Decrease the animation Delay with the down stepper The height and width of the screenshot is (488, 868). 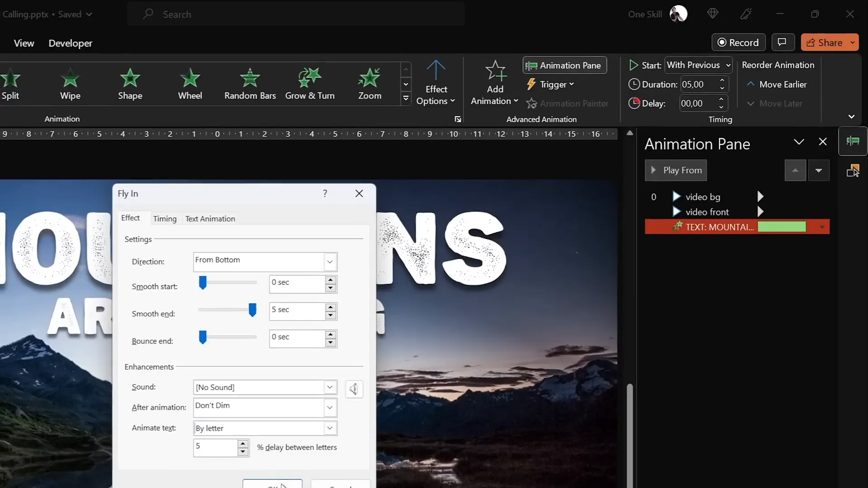pos(721,108)
